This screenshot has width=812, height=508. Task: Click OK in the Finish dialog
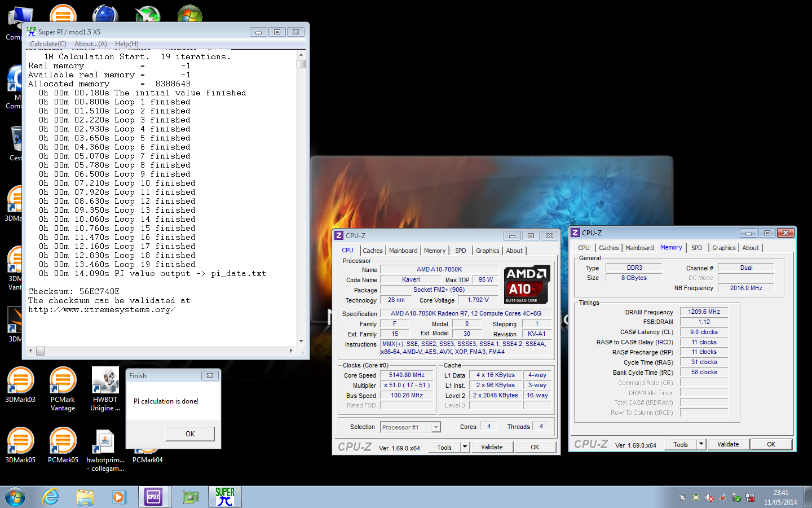pyautogui.click(x=190, y=433)
